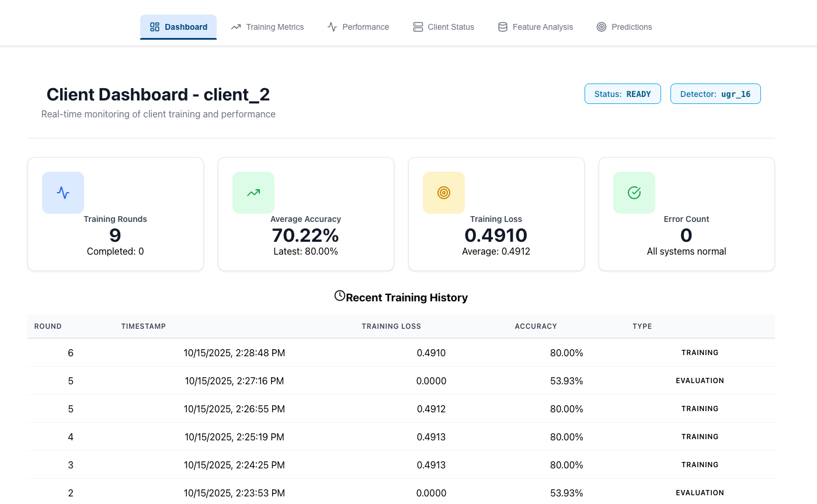
Task: Click the TRAINING type label on round 6
Action: coord(700,353)
